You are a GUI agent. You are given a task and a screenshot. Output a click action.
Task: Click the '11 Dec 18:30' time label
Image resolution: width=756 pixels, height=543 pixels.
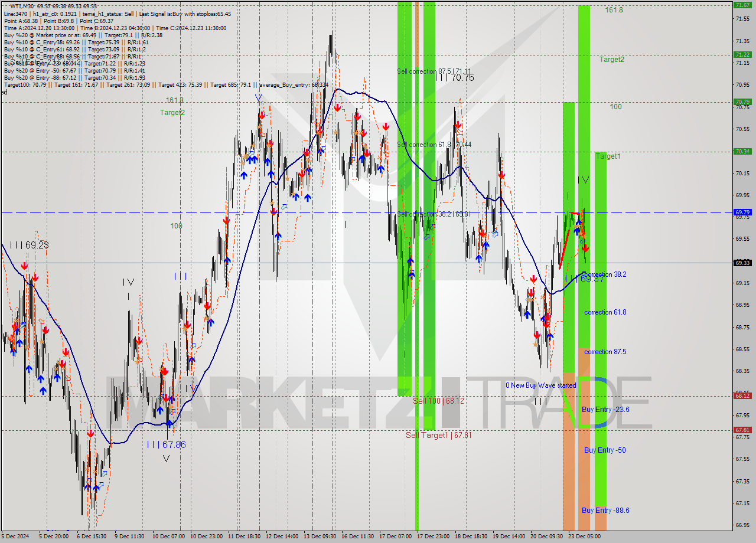pyautogui.click(x=244, y=537)
